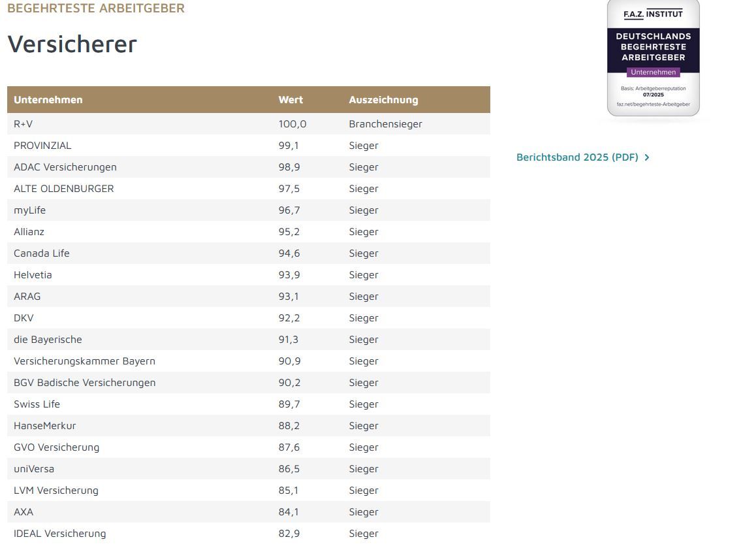The height and width of the screenshot is (548, 756).
Task: Select Swiss Life in the table
Action: tap(37, 404)
